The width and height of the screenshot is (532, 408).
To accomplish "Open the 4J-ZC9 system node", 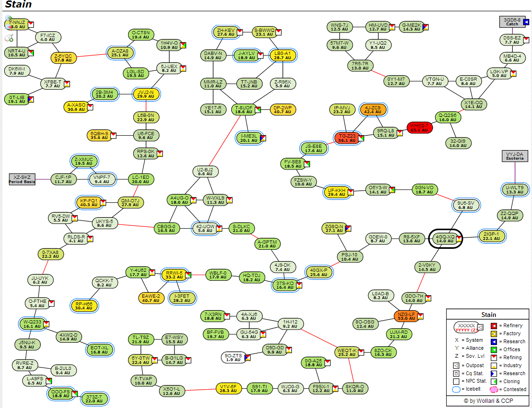I will (x=372, y=110).
